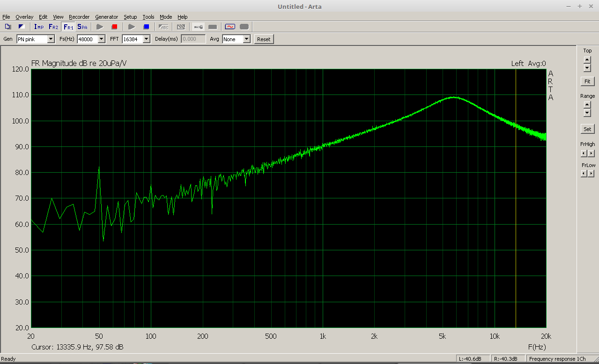Screen dimensions: 599x364
Task: Open the Mode menu
Action: click(166, 17)
